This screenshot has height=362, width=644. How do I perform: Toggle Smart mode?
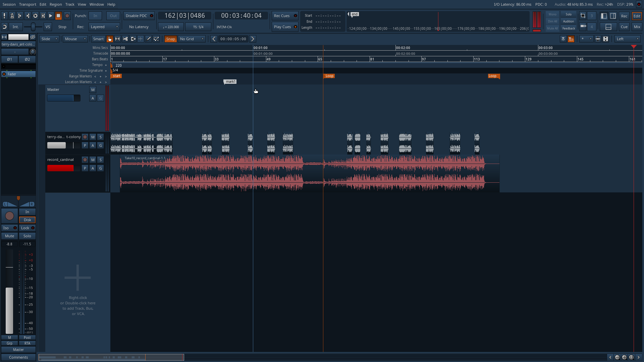(x=98, y=39)
